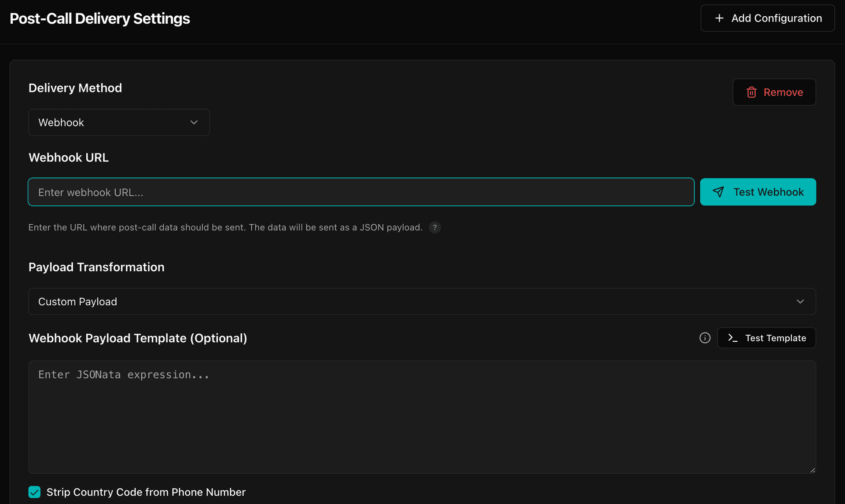Viewport: 845px width, 504px height.
Task: Click the resize grip of the template textarea
Action: (x=813, y=470)
